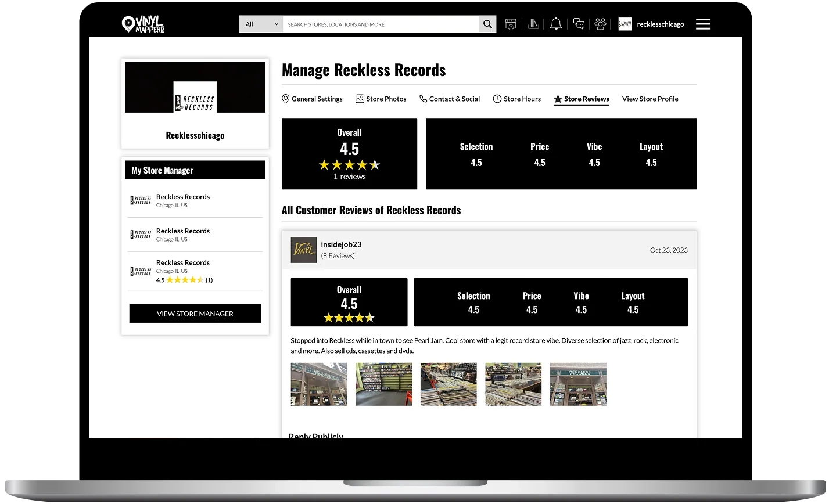Open the record collection library icon
Image resolution: width=836 pixels, height=504 pixels.
(533, 24)
